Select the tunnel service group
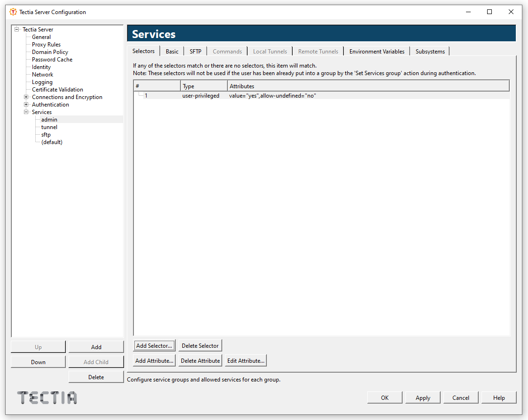The height and width of the screenshot is (420, 528). click(49, 127)
